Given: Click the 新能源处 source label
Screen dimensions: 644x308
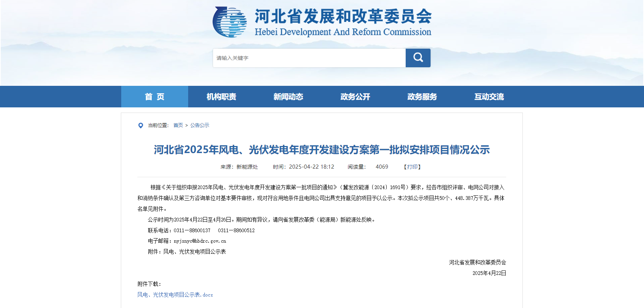Looking at the screenshot, I should pos(247,167).
